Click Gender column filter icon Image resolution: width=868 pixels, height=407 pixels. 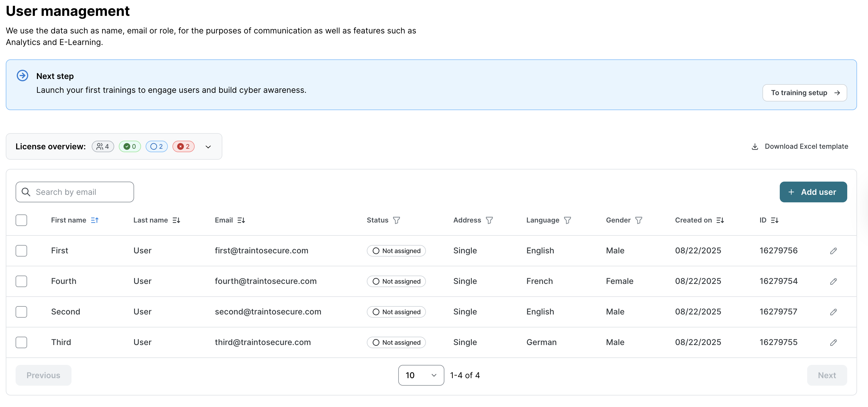[638, 220]
